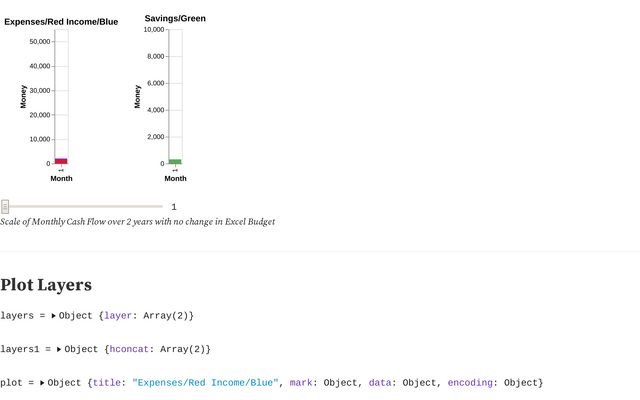The height and width of the screenshot is (400, 640).
Task: Click the green savings bar
Action: click(175, 161)
